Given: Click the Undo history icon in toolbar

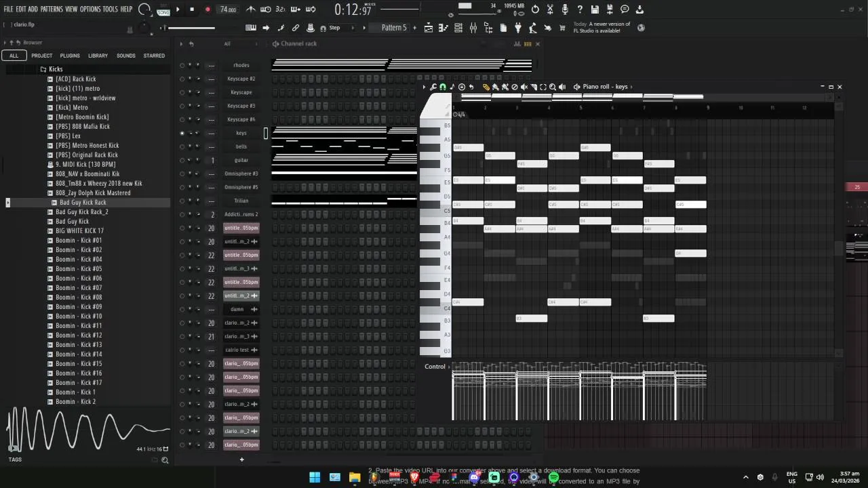Looking at the screenshot, I should point(535,9).
